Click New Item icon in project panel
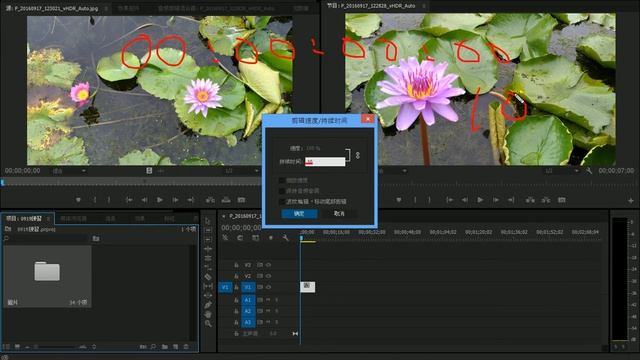640x360 pixels. (175, 347)
